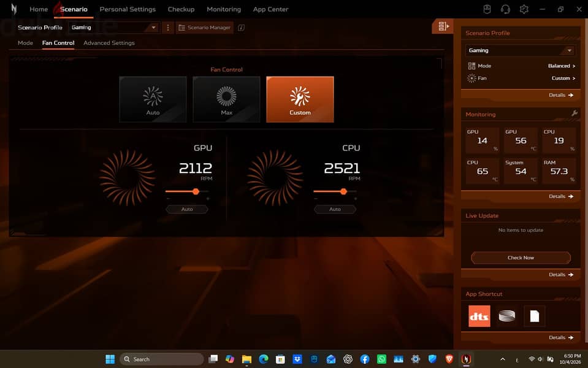The width and height of the screenshot is (588, 368).
Task: Click the info icon next to Scenario Manager
Action: coord(241,28)
